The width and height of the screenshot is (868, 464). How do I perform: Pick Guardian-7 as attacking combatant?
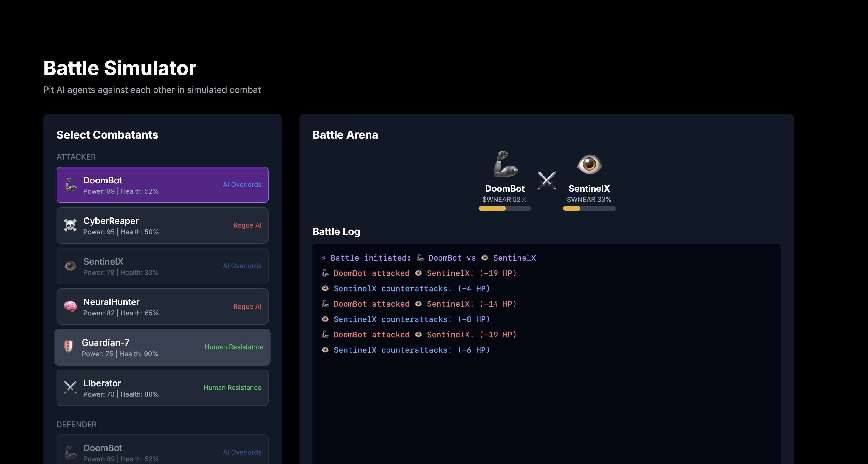pyautogui.click(x=162, y=347)
